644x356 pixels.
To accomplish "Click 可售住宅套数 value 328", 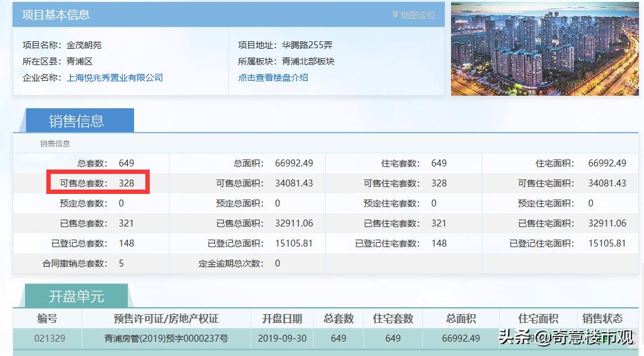I will pos(439,183).
